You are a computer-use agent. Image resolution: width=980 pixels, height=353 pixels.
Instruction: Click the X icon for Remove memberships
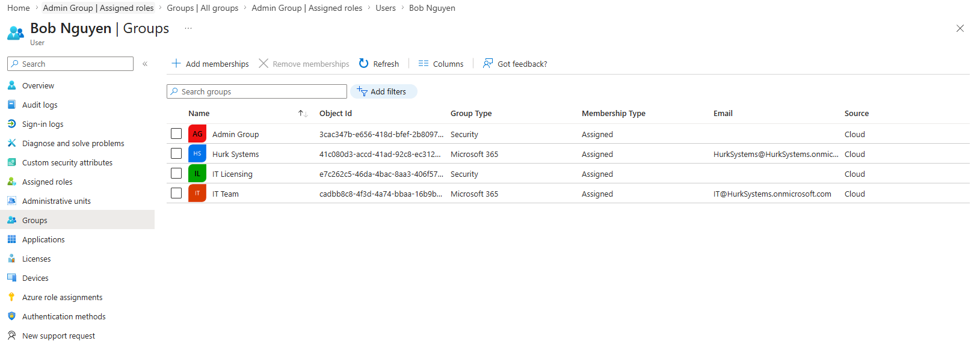[x=263, y=63]
